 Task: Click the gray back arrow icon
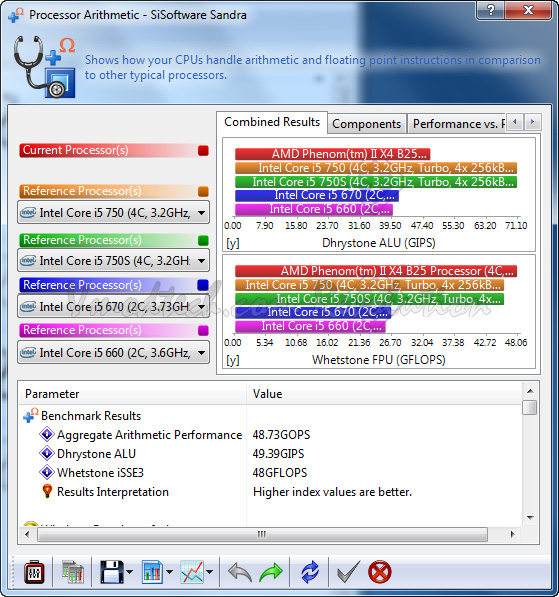pos(240,572)
